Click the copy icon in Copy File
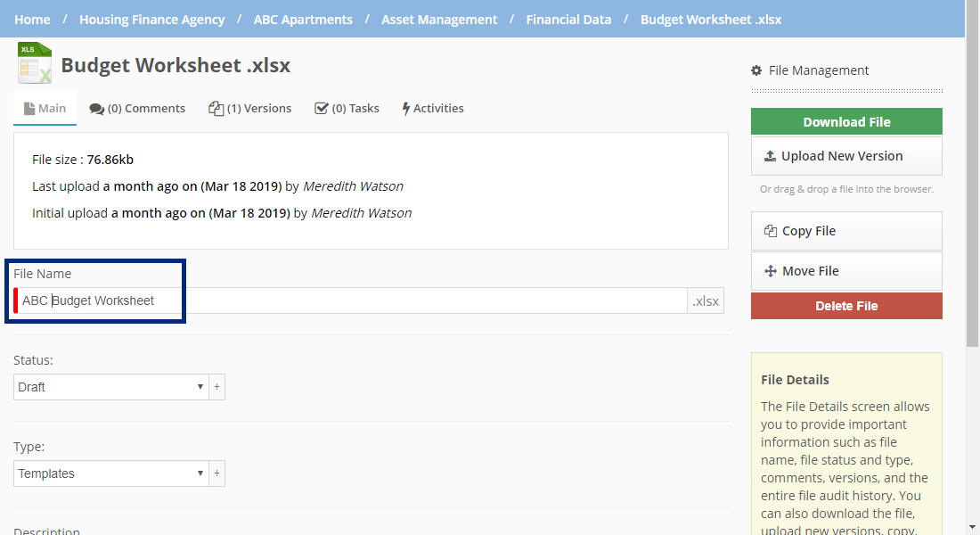 click(771, 231)
